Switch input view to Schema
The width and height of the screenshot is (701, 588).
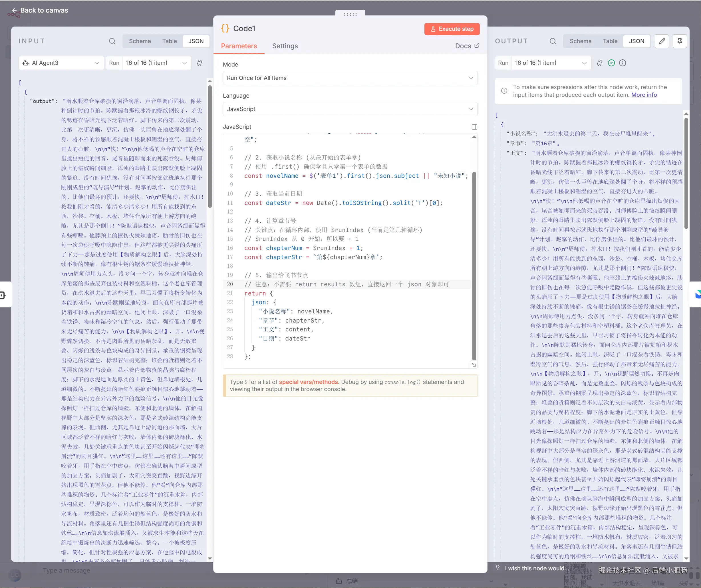pyautogui.click(x=140, y=41)
